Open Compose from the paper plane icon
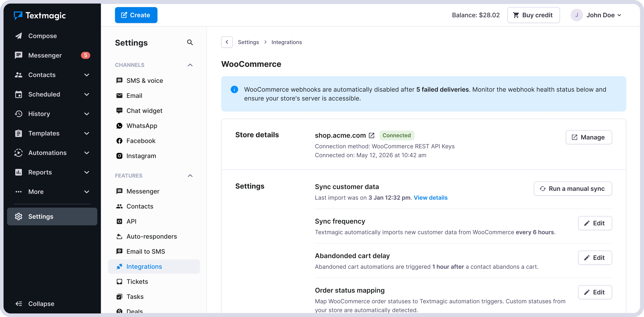The image size is (644, 317). tap(19, 36)
